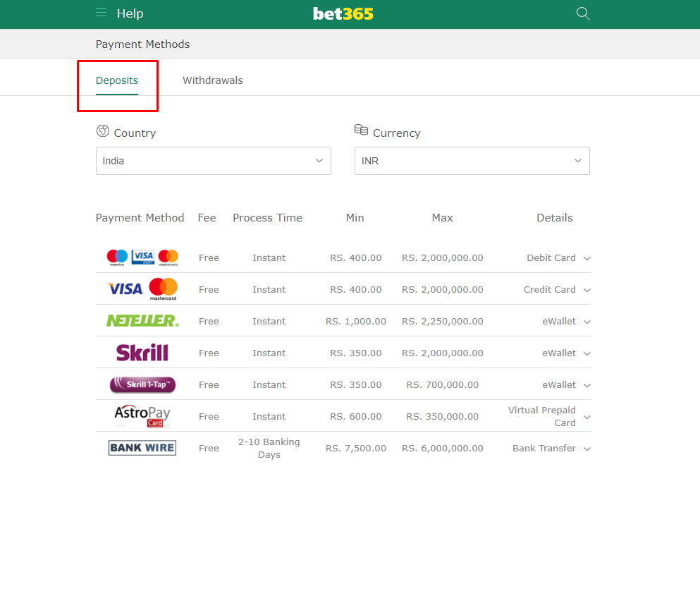Image resolution: width=700 pixels, height=596 pixels.
Task: Expand the Neteller eWallet details chevron
Action: (x=587, y=322)
